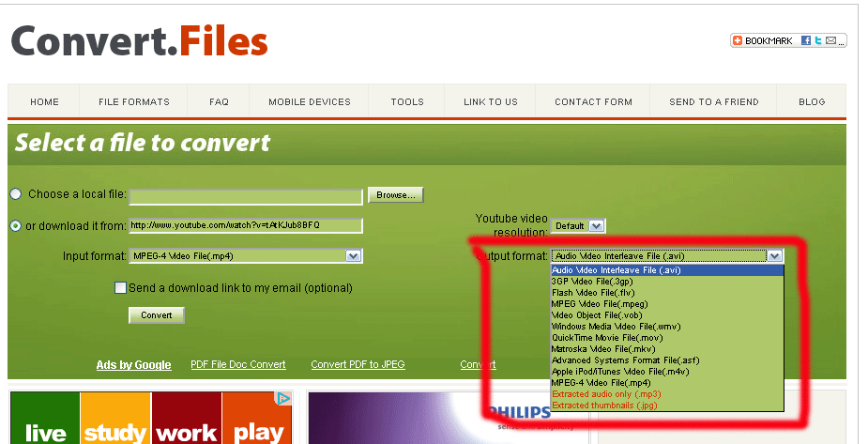Screen dimensions: 868x444
Task: Follow the Ads by Google link
Action: click(133, 365)
